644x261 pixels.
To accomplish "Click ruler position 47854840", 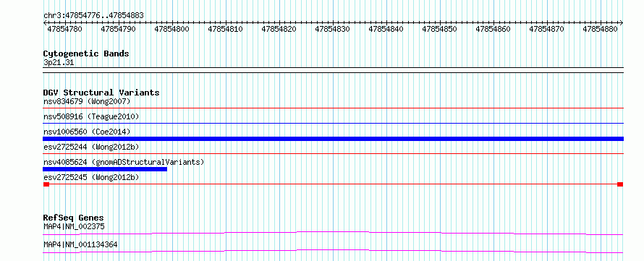I will 386,29.
